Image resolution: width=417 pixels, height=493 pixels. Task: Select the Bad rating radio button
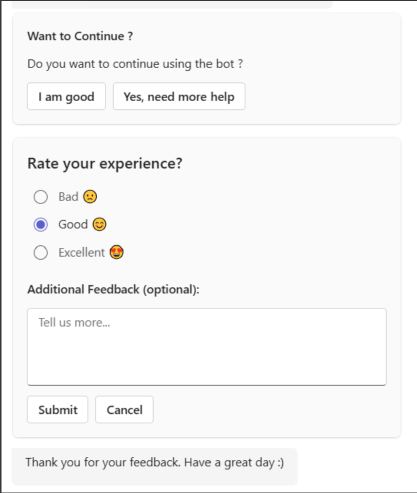(41, 197)
